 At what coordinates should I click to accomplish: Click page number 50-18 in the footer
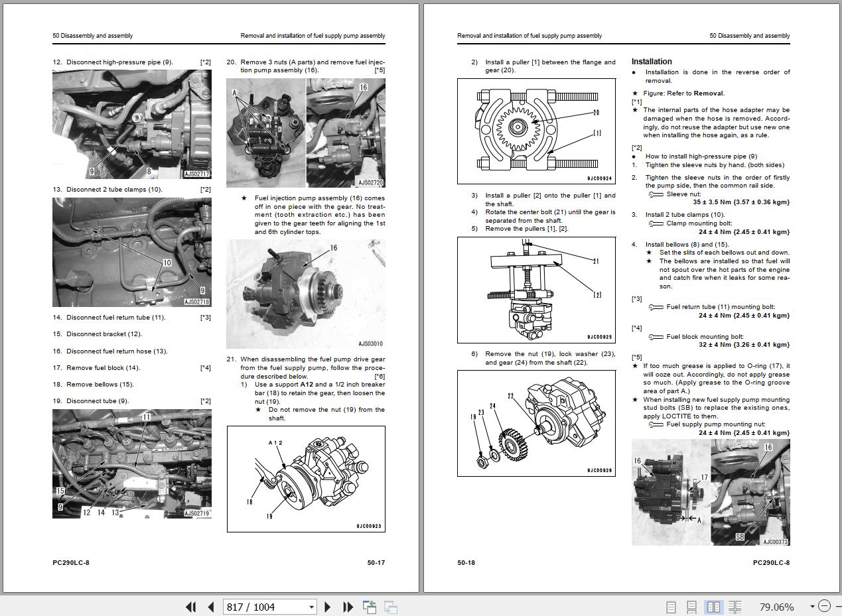pos(466,563)
